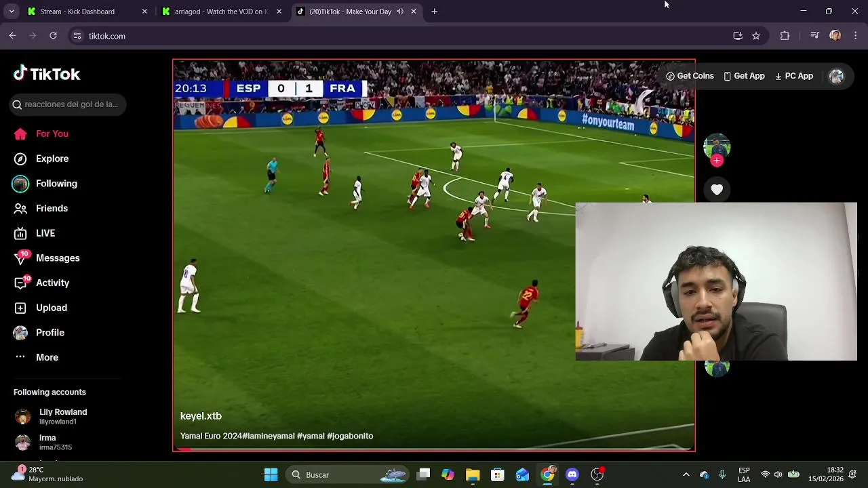Image resolution: width=868 pixels, height=488 pixels.
Task: Open the TikTok account avatar menu
Action: 836,77
